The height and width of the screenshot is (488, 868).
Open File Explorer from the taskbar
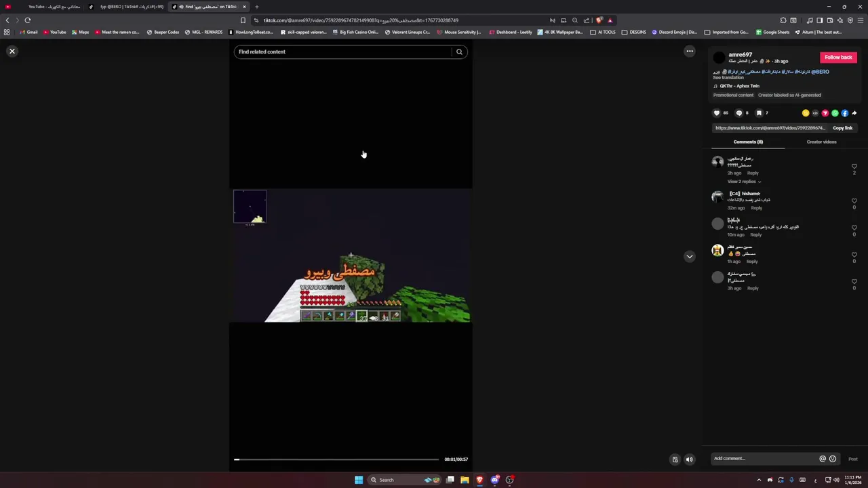pyautogui.click(x=465, y=480)
